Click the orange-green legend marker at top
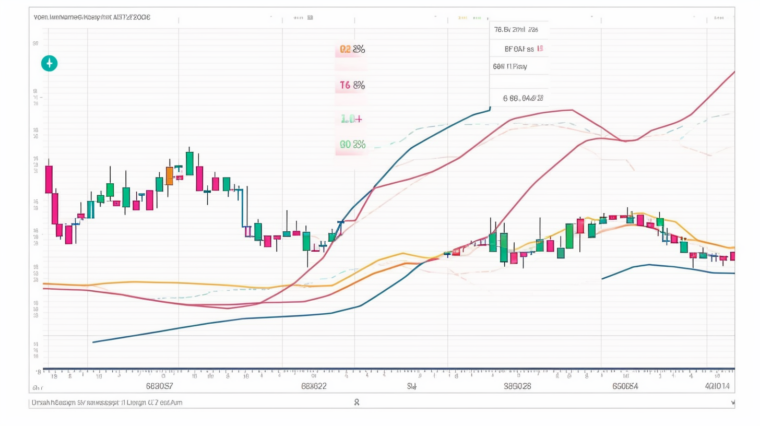760x426 pixels. pyautogui.click(x=466, y=17)
